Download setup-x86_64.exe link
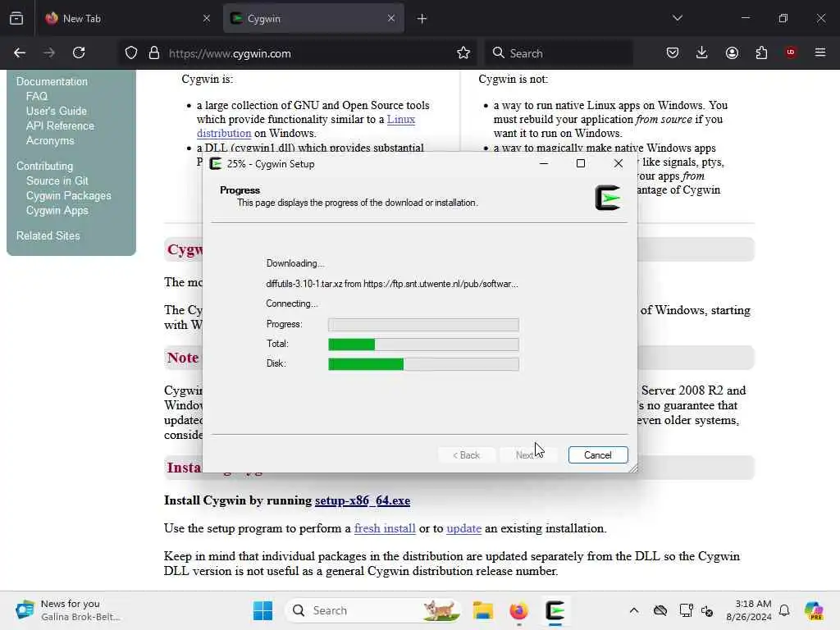The width and height of the screenshot is (840, 630). [362, 500]
